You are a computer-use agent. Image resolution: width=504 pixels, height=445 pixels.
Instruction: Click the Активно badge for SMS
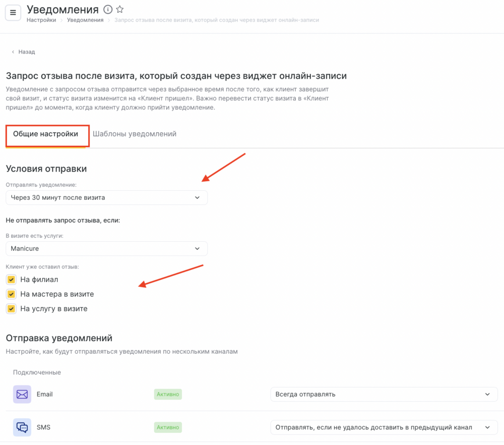(168, 427)
